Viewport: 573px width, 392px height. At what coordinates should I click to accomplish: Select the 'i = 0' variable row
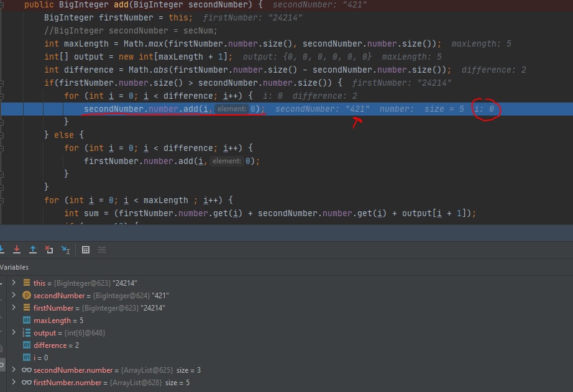pos(40,358)
